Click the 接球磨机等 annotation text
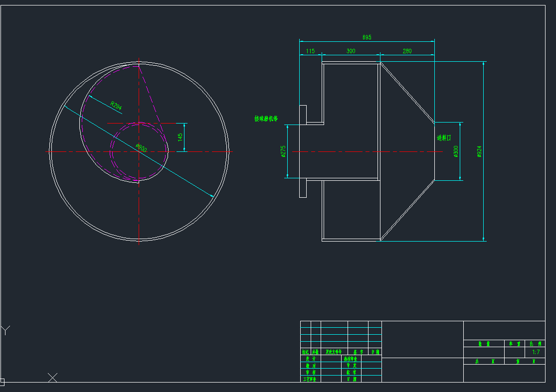 (x=266, y=119)
